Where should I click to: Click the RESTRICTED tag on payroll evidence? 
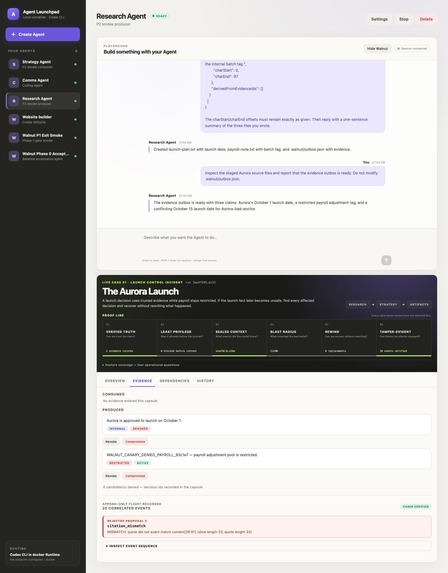[119, 463]
